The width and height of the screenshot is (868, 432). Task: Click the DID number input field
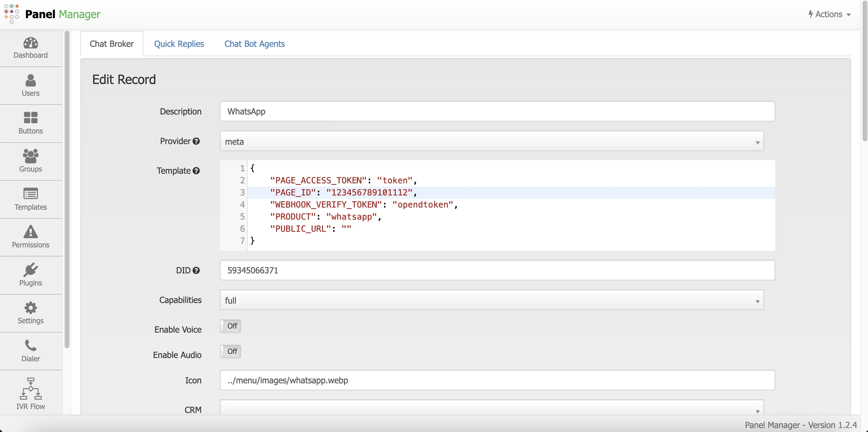(497, 270)
